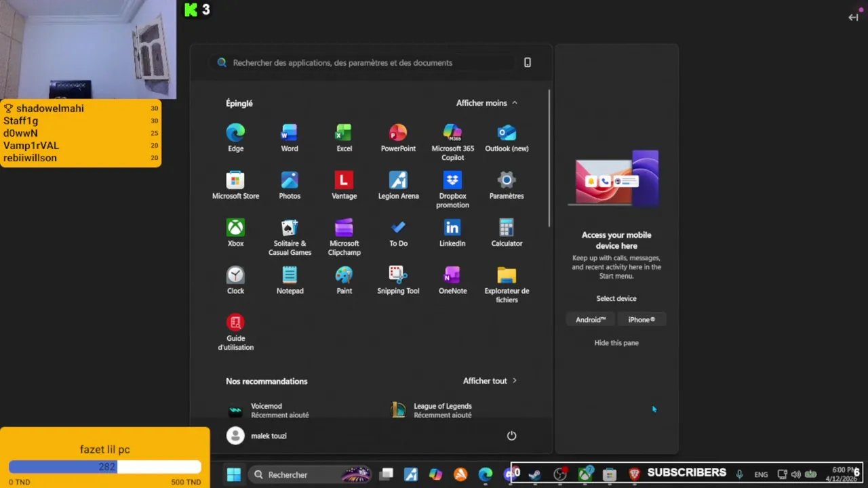868x488 pixels.
Task: Open malek touzi user account menu
Action: point(257,436)
